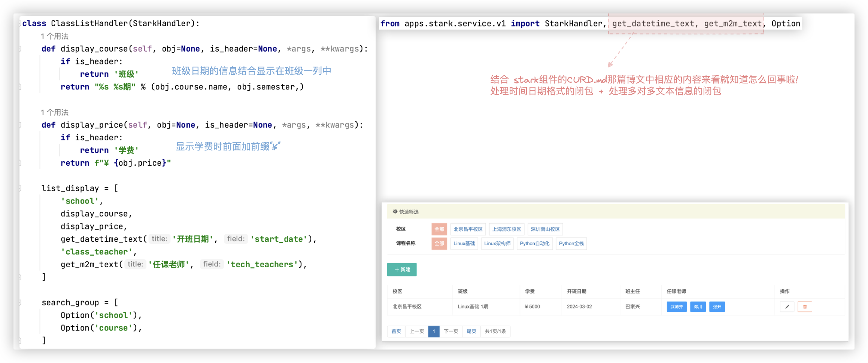868x363 pixels.
Task: Choose the Python全栈 course filter
Action: tap(571, 243)
